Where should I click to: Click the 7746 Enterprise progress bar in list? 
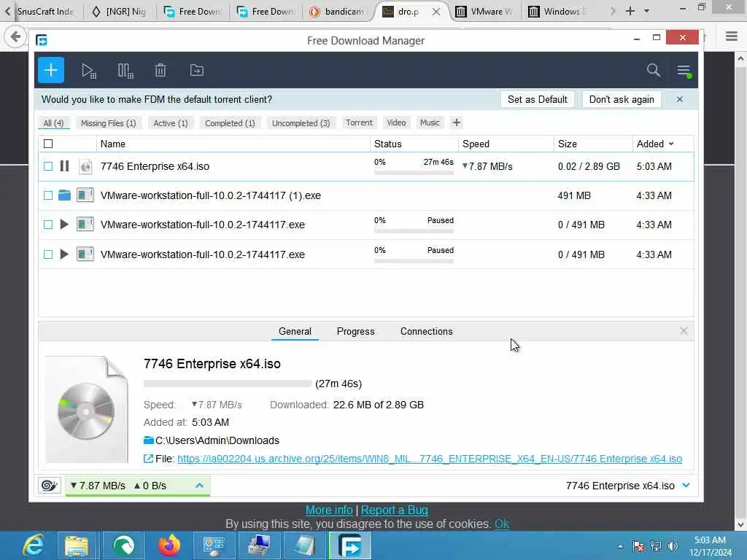[414, 173]
